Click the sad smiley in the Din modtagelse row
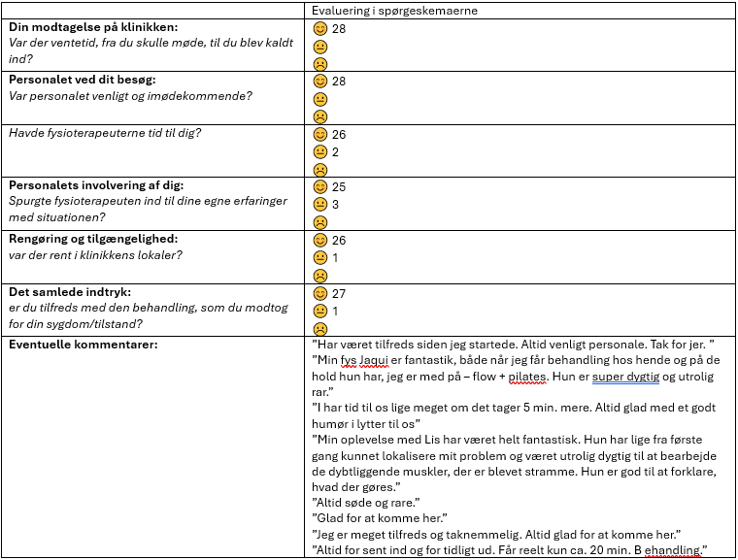This screenshot has width=738, height=560. click(319, 64)
